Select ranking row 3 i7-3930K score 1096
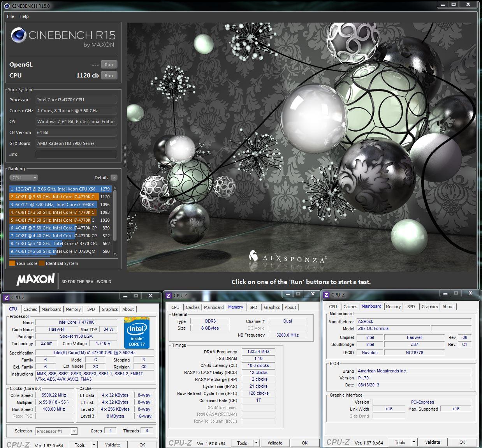 pyautogui.click(x=61, y=205)
